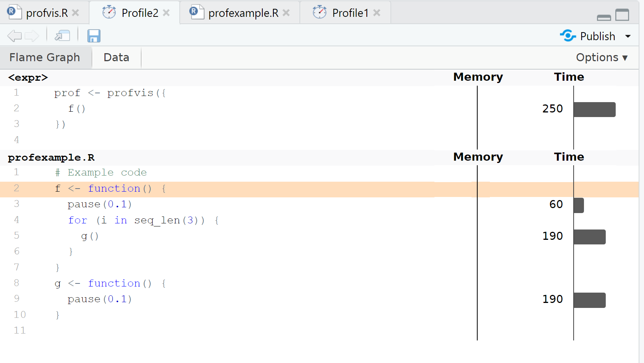The image size is (644, 363).
Task: Maximize the source pane
Action: pyautogui.click(x=622, y=15)
